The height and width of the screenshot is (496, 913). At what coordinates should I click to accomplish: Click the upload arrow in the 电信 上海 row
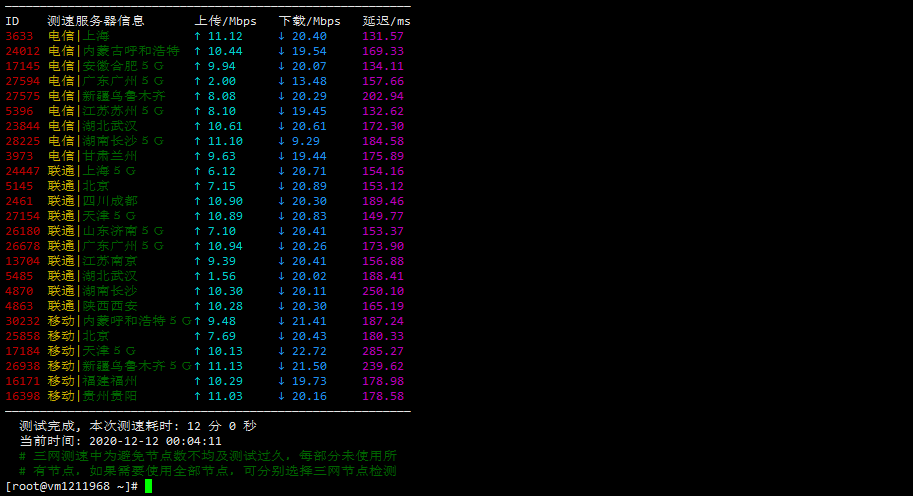point(198,36)
